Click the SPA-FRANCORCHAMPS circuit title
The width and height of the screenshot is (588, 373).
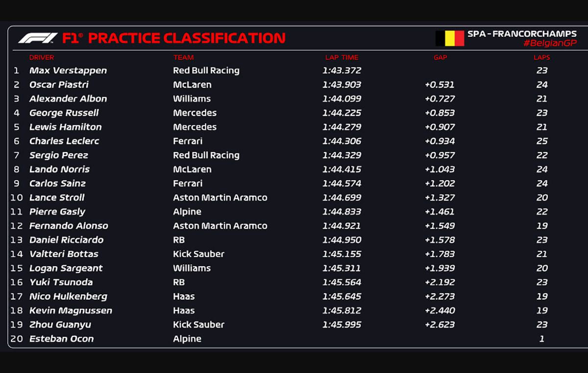pyautogui.click(x=522, y=34)
